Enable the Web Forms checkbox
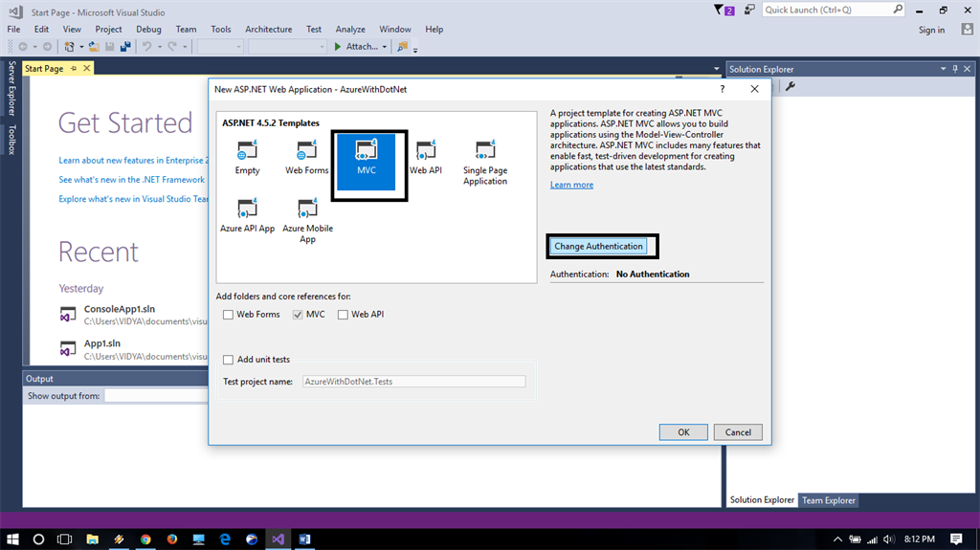 [x=228, y=315]
